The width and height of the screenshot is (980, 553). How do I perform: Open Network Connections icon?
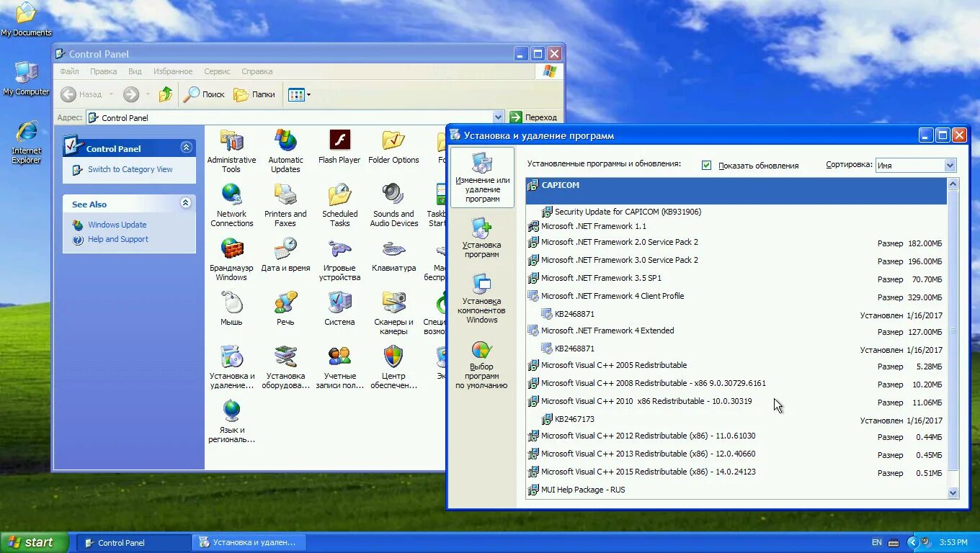pyautogui.click(x=231, y=205)
